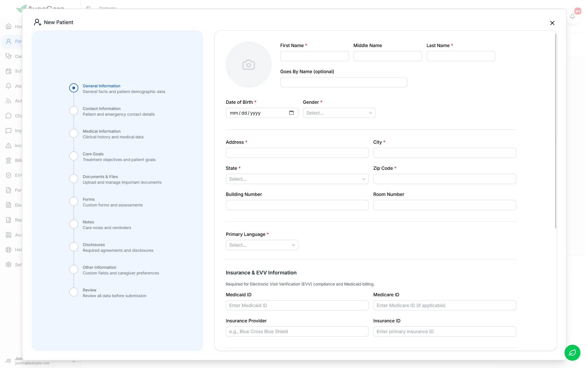This screenshot has width=588, height=368.
Task: Open the Settings gear sidebar icon
Action: point(9,265)
